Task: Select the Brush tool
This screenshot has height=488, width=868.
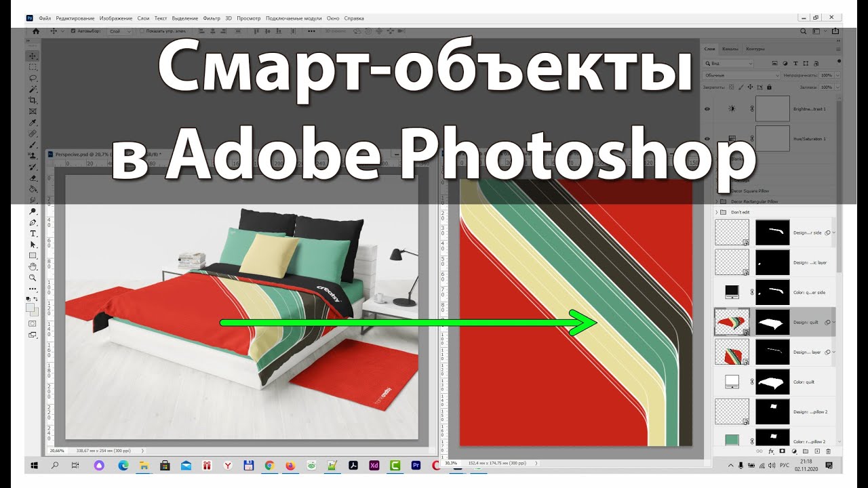Action: tap(33, 144)
